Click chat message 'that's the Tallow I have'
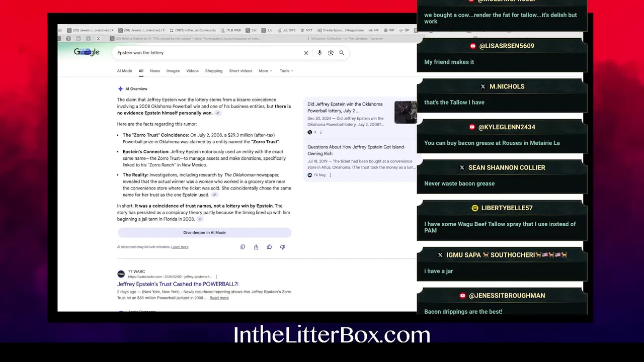The width and height of the screenshot is (644, 362). coord(454,103)
